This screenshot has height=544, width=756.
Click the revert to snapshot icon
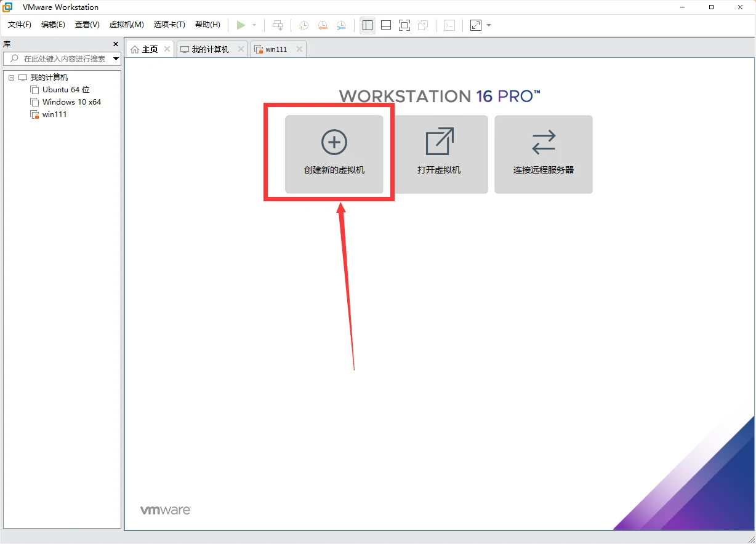[323, 25]
